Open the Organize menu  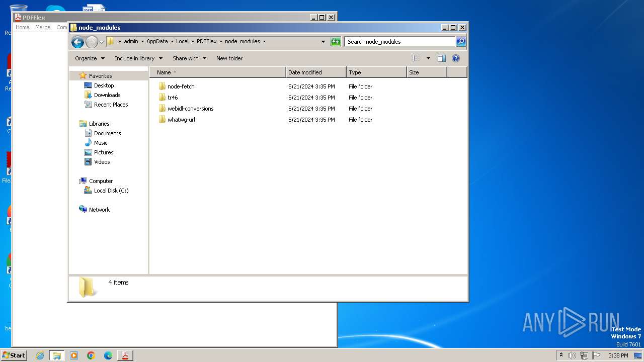[90, 58]
